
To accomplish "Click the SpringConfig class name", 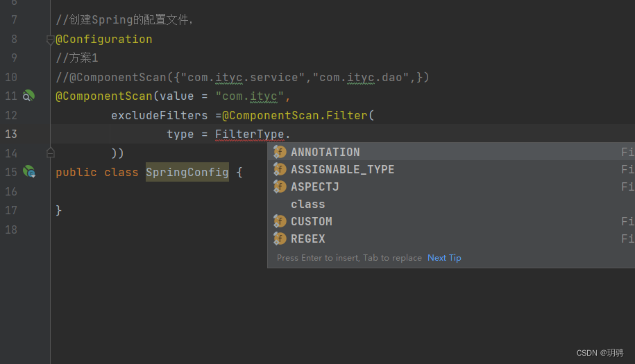I will coord(187,172).
